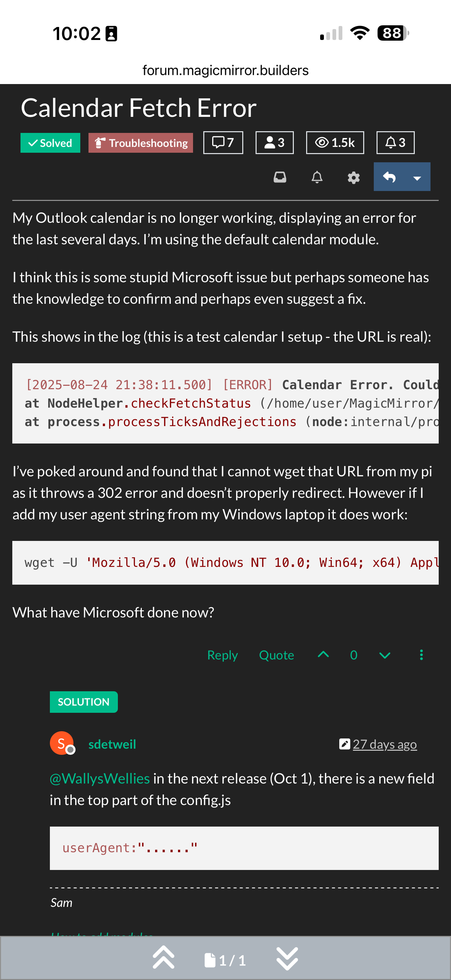Click the blue reply arrow button
Image resolution: width=451 pixels, height=980 pixels.
389,177
